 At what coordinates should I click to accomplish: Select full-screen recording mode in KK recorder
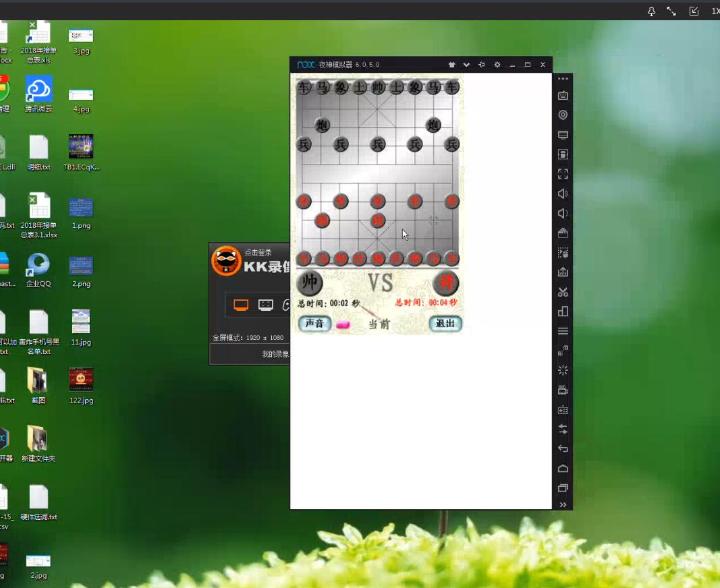pos(241,305)
